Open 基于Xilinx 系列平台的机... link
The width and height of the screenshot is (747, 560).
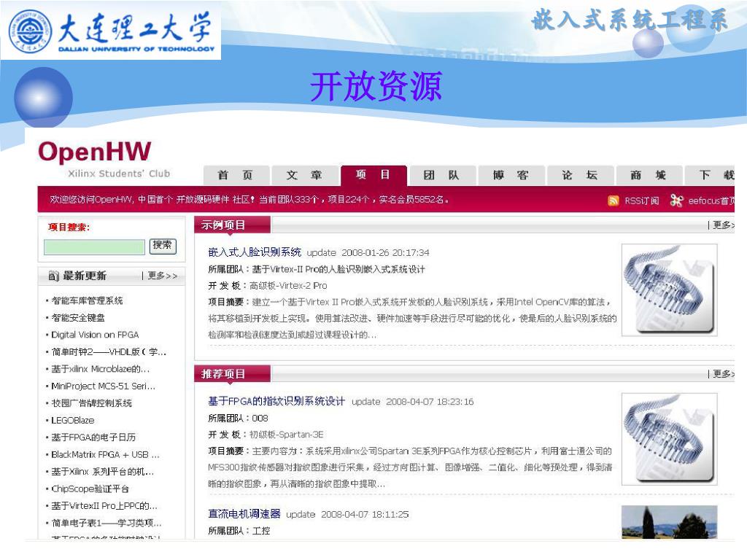coord(102,472)
